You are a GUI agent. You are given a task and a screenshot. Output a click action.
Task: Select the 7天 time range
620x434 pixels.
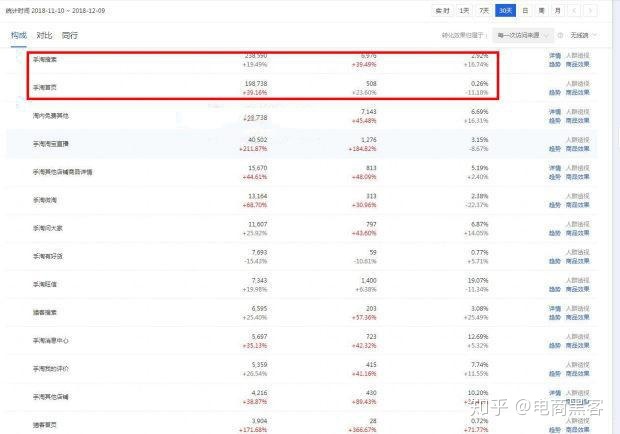tap(484, 11)
